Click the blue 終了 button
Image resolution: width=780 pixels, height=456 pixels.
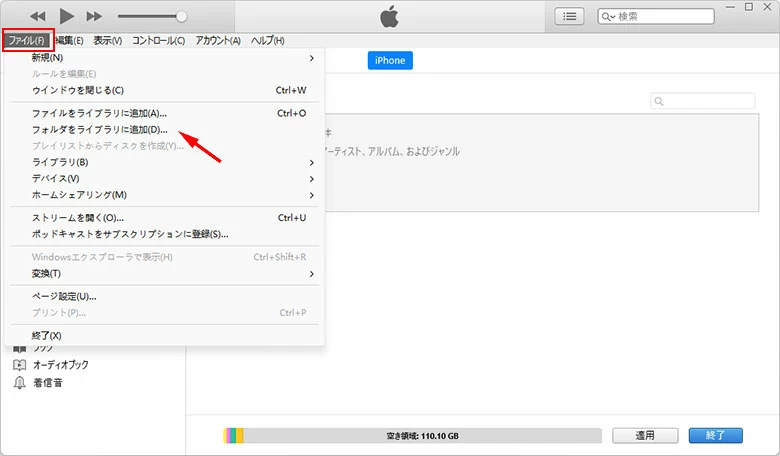[715, 435]
